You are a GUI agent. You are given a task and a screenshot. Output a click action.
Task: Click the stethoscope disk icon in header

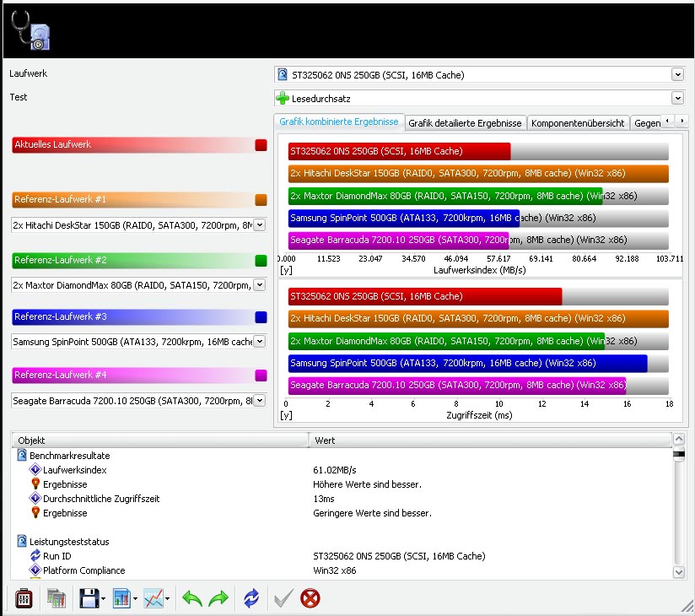tap(30, 30)
